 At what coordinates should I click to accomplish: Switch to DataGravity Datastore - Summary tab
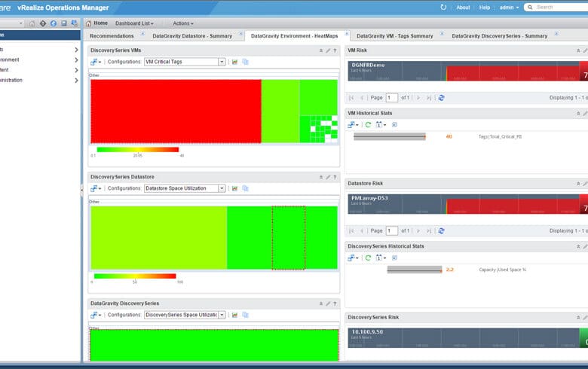[x=192, y=36]
